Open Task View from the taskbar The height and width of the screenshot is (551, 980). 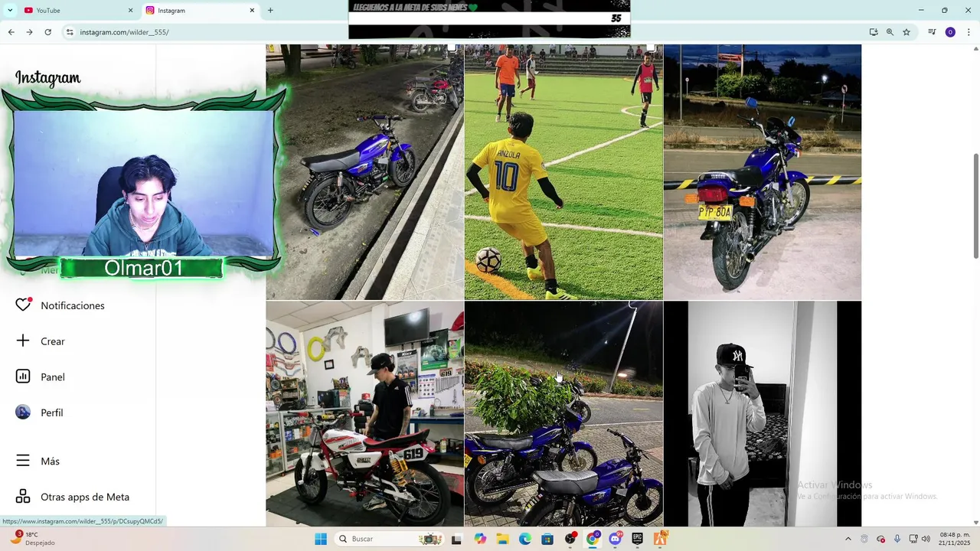(x=457, y=539)
